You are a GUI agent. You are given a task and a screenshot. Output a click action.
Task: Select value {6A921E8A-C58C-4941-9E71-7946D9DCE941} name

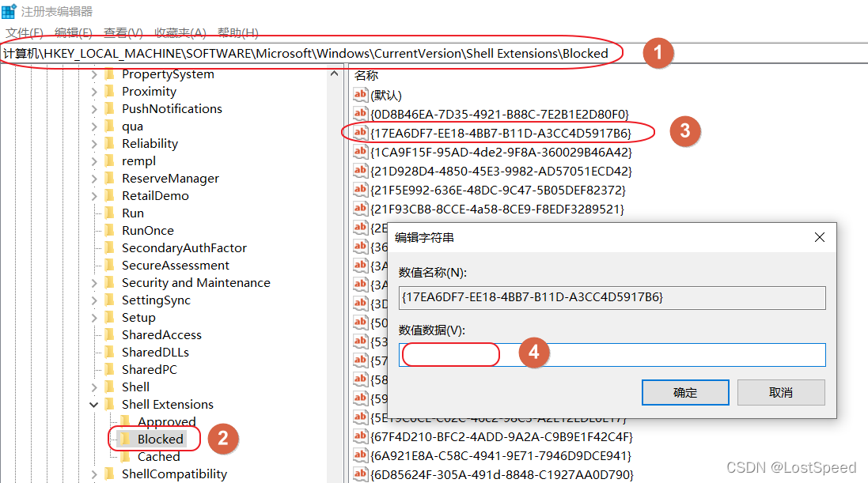point(501,456)
